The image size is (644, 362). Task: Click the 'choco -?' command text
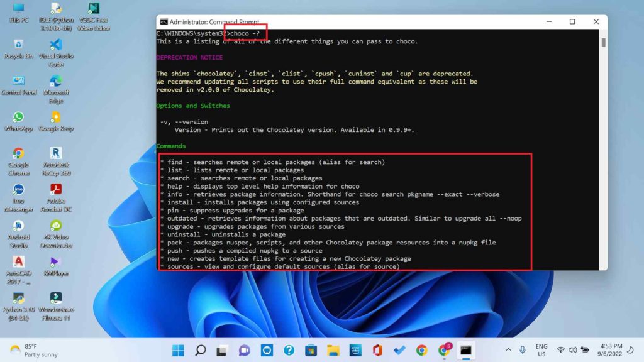tap(245, 33)
